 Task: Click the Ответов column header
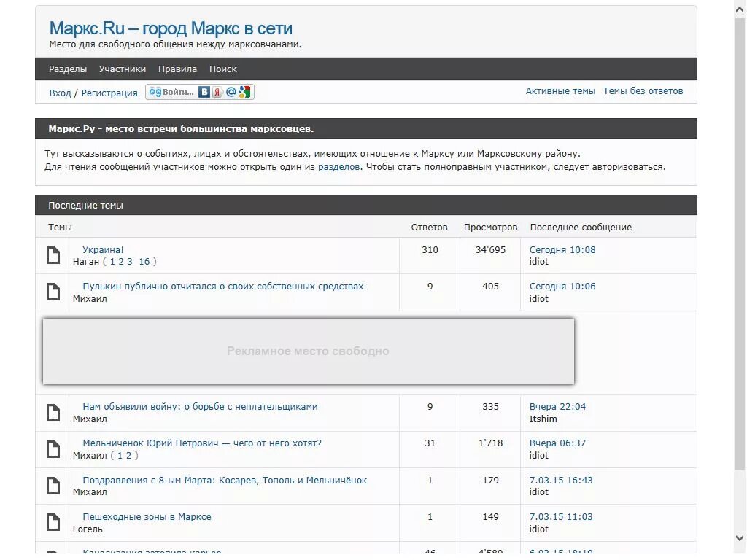429,227
